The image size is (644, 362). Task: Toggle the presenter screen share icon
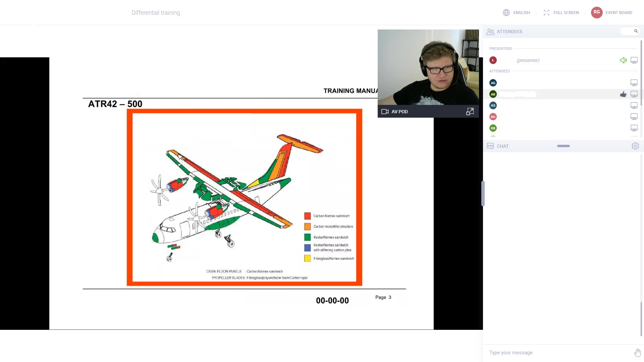click(634, 60)
